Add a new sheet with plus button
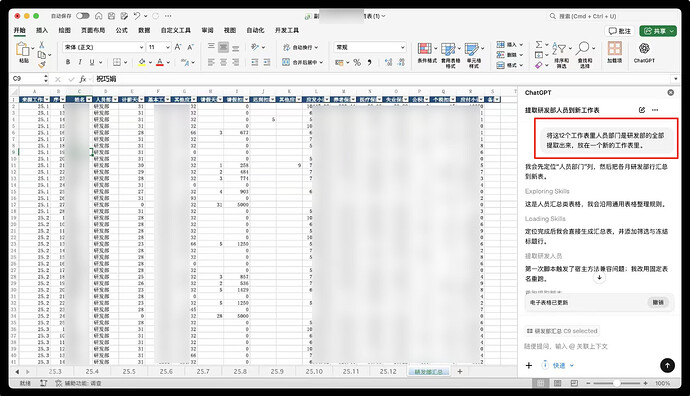This screenshot has height=396, width=690. point(460,371)
